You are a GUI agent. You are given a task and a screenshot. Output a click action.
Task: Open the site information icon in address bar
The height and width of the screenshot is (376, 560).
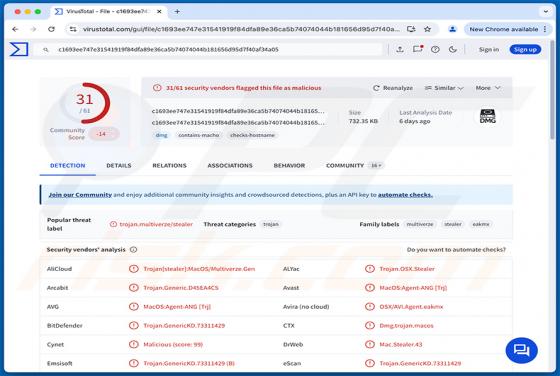tap(73, 29)
